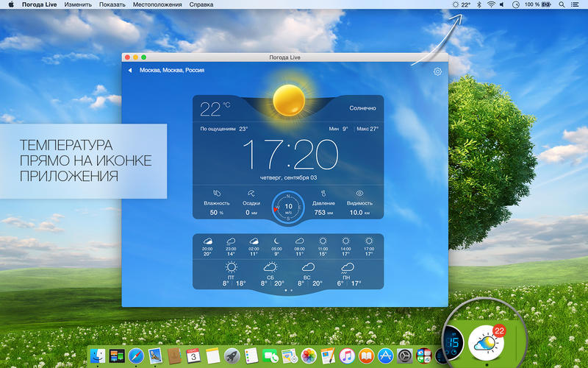Image resolution: width=588 pixels, height=368 pixels.
Task: Click the 22° weather item in menu bar
Action: (462, 4)
